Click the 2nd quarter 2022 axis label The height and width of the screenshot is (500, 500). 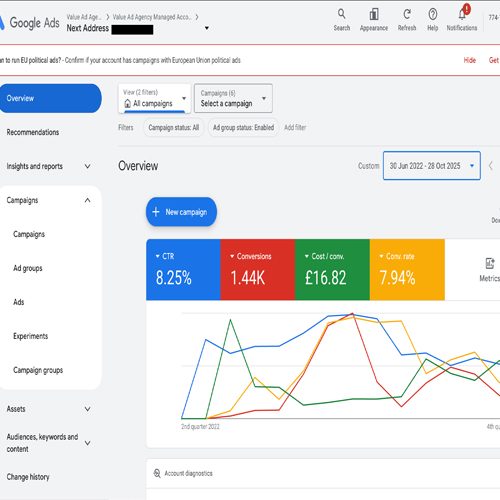(200, 427)
